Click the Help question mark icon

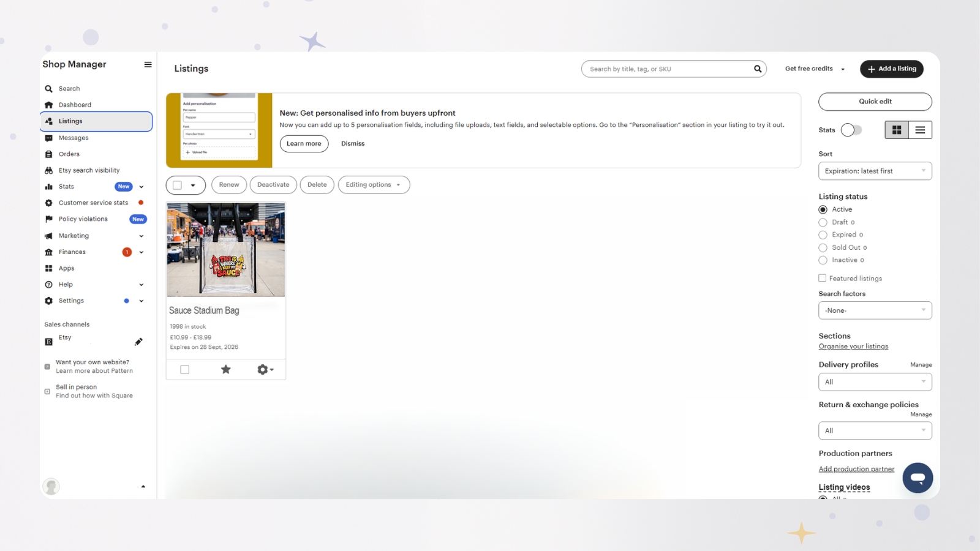(48, 285)
